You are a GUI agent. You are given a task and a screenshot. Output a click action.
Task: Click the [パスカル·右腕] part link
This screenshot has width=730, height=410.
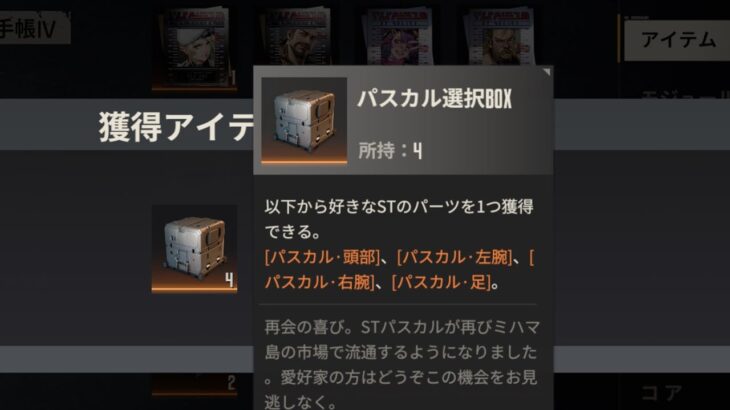[319, 282]
